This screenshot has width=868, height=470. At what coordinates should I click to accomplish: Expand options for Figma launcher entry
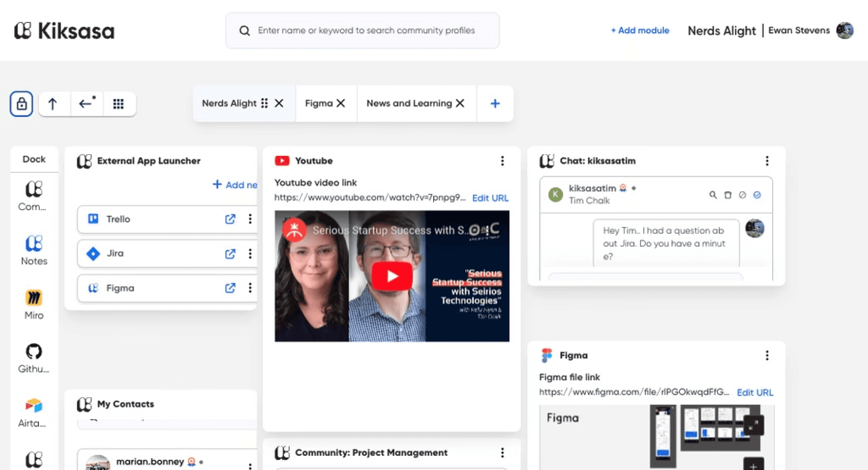(x=250, y=288)
